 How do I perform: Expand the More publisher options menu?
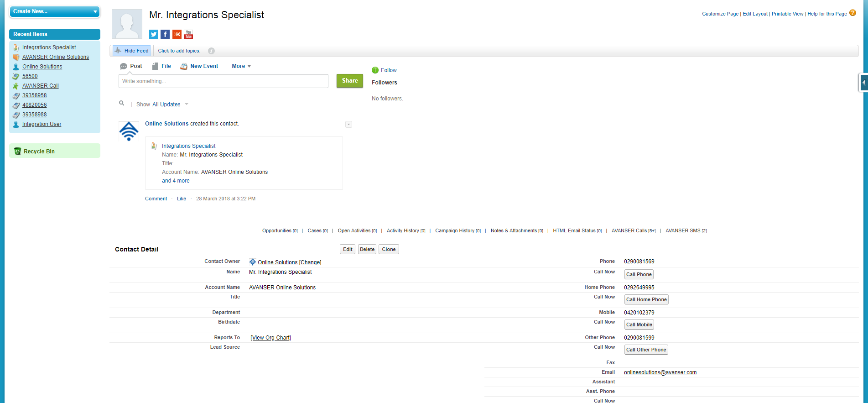241,66
